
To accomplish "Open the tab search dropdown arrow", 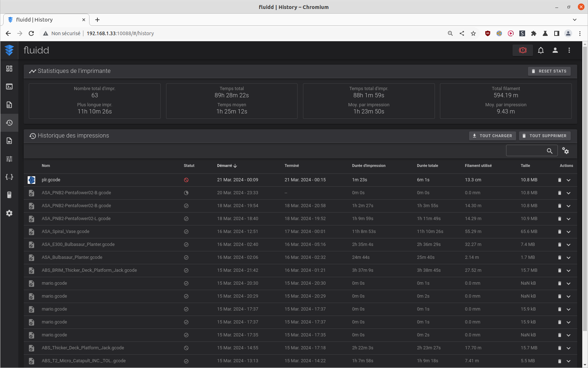I will click(x=575, y=20).
